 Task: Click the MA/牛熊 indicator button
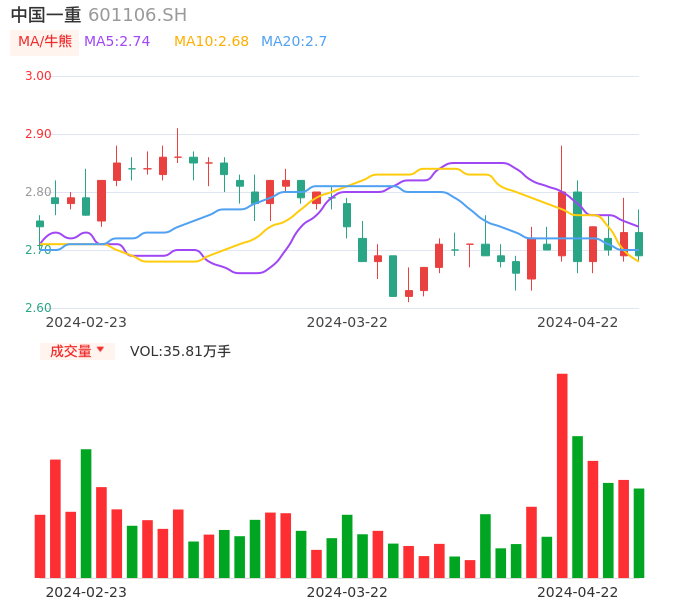coord(45,42)
